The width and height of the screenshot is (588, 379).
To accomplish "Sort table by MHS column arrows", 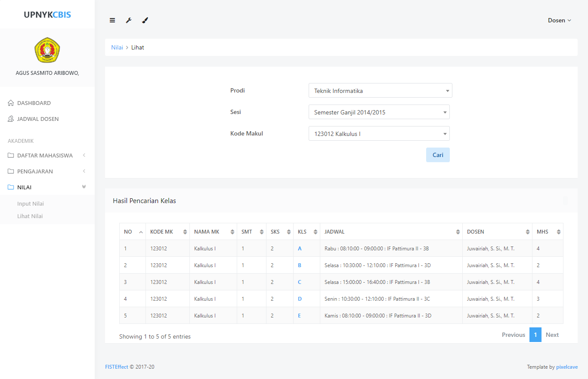I will (x=558, y=232).
